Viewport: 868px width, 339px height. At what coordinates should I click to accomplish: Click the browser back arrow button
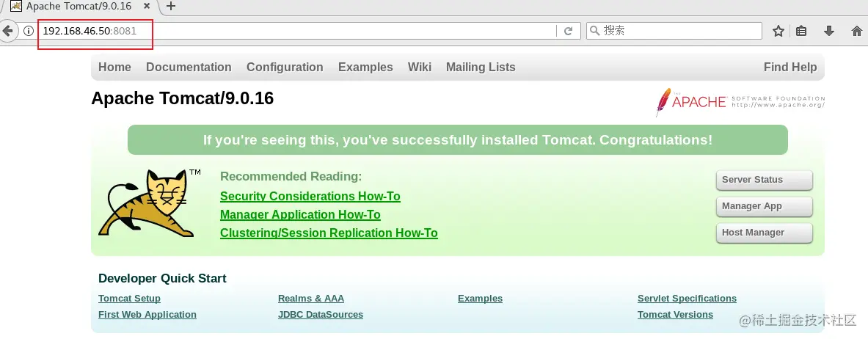[7, 31]
